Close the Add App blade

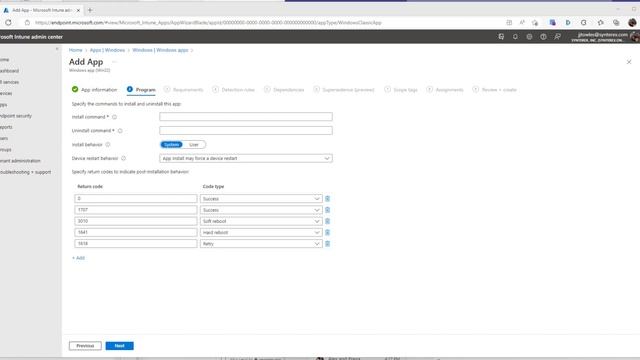click(x=629, y=62)
